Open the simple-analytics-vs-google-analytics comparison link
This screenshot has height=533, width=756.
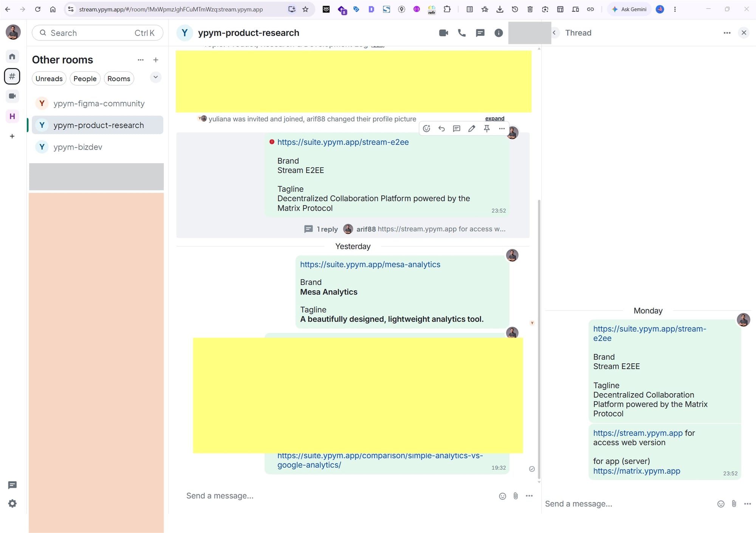click(x=380, y=460)
